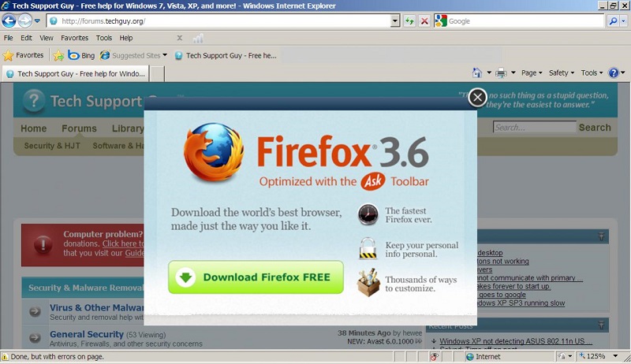Image resolution: width=631 pixels, height=364 pixels.
Task: Click the address bar URL field
Action: 219,21
